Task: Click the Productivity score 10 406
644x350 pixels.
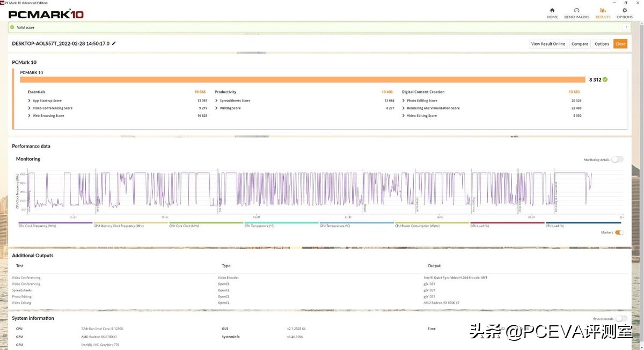Action: click(x=387, y=92)
